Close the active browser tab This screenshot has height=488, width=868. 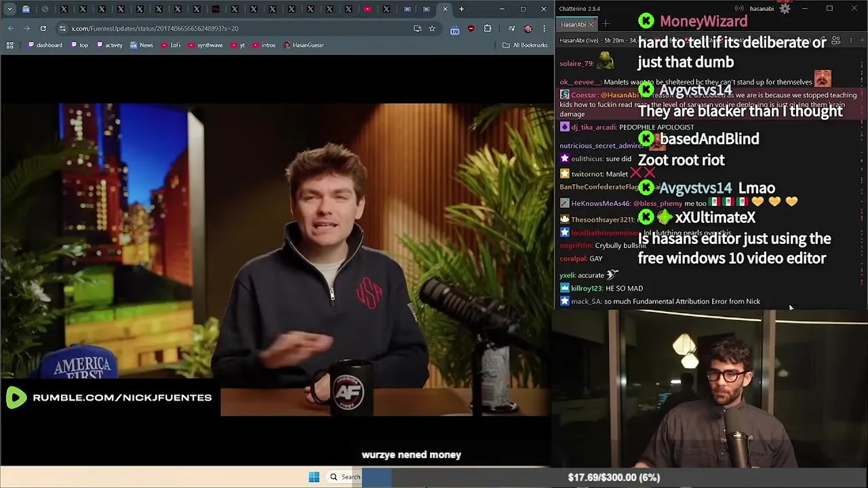click(x=445, y=9)
